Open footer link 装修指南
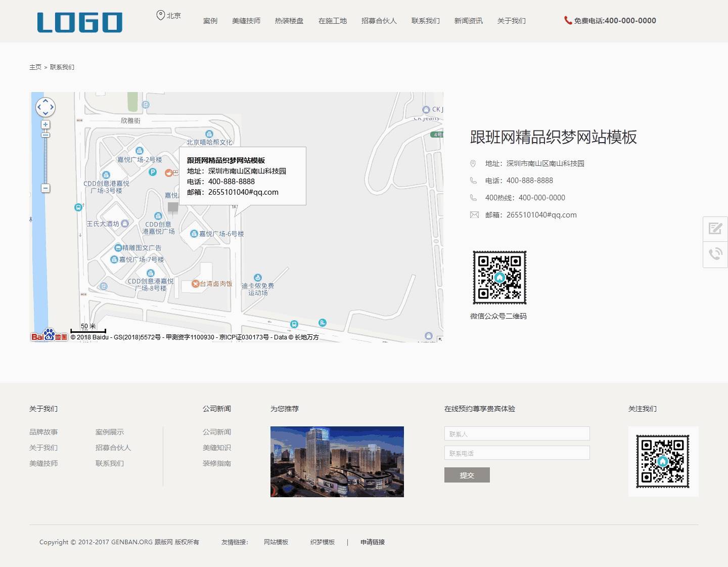 tap(217, 463)
